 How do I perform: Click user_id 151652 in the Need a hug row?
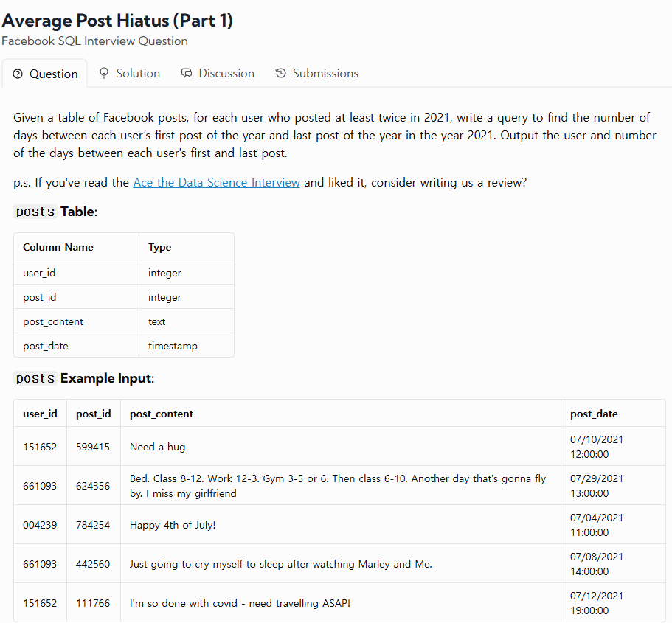point(41,447)
